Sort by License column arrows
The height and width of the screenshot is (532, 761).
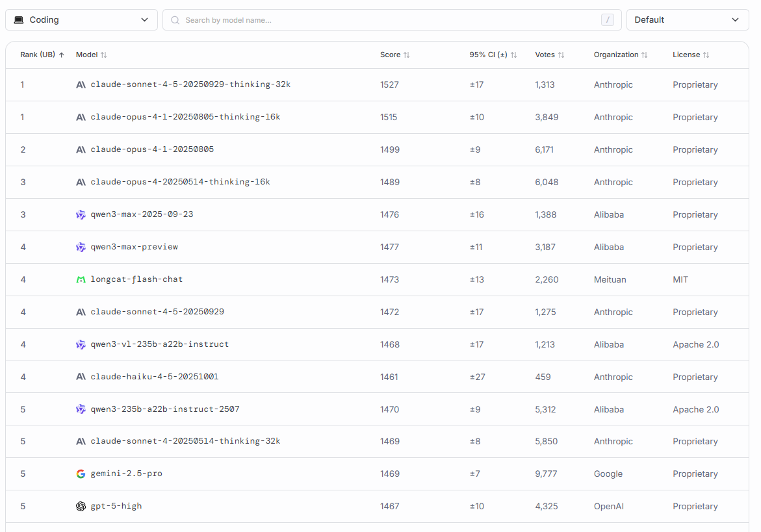pyautogui.click(x=706, y=55)
